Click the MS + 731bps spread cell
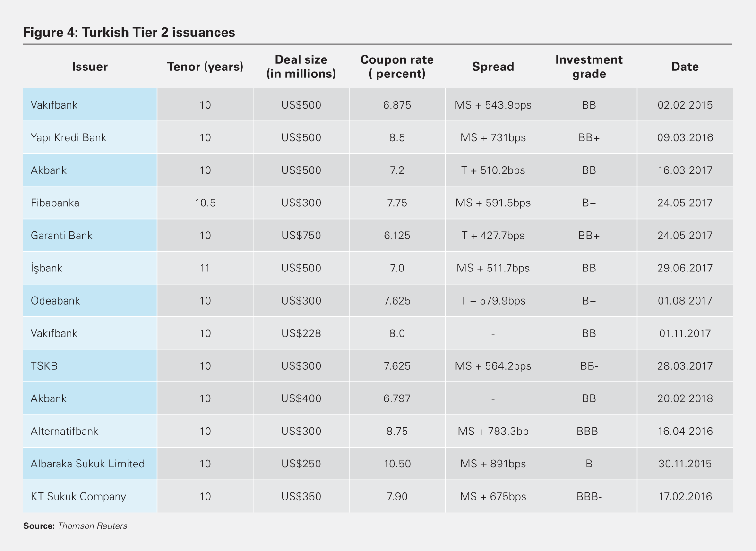The image size is (756, 551). 493,137
